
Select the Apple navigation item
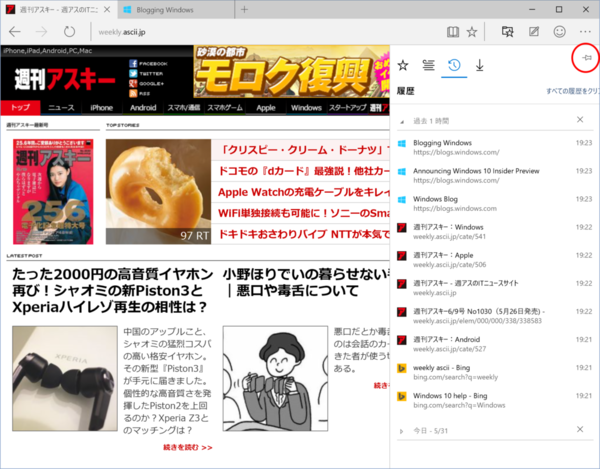pos(266,107)
